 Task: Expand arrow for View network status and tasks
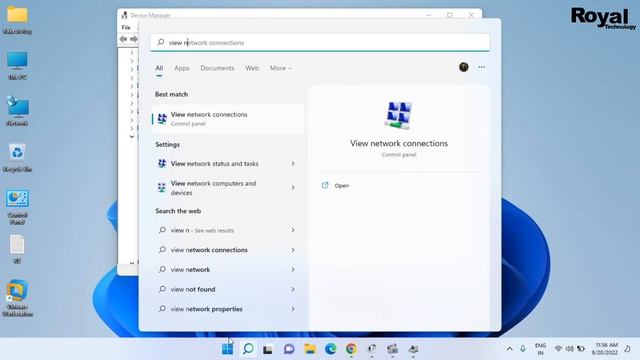point(293,164)
